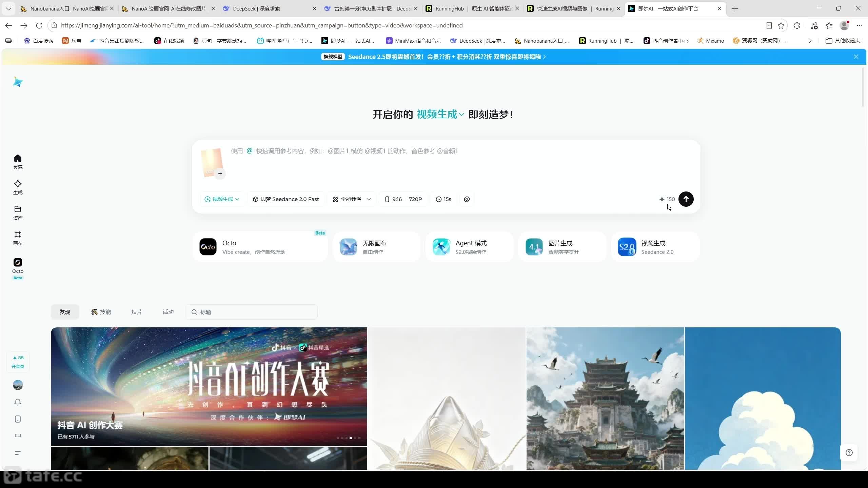Select the 技能 tab
This screenshot has height=488, width=868.
pyautogui.click(x=101, y=312)
